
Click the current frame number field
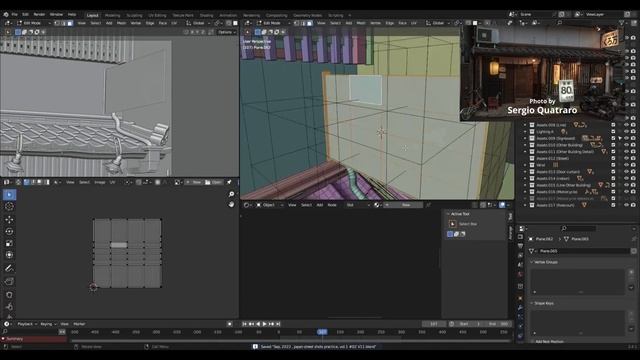pos(433,324)
